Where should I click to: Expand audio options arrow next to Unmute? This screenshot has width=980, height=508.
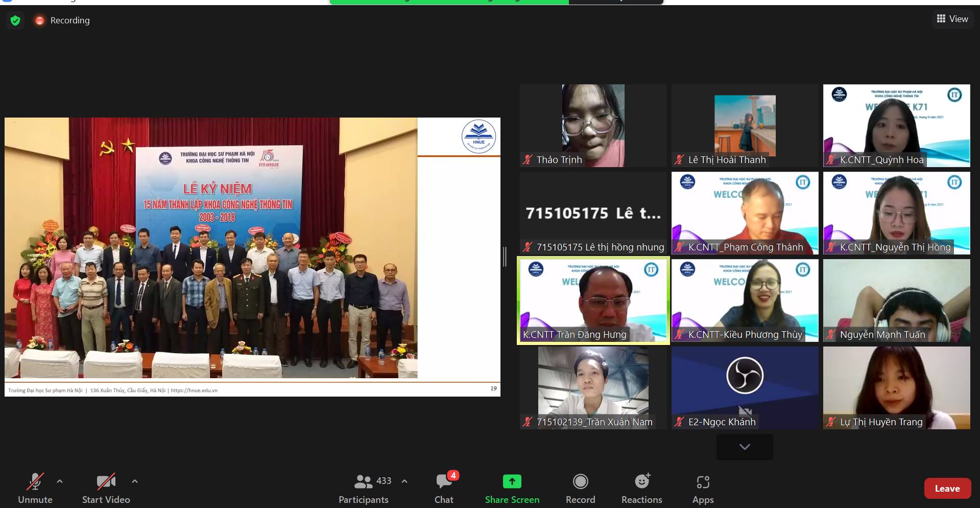tap(60, 481)
